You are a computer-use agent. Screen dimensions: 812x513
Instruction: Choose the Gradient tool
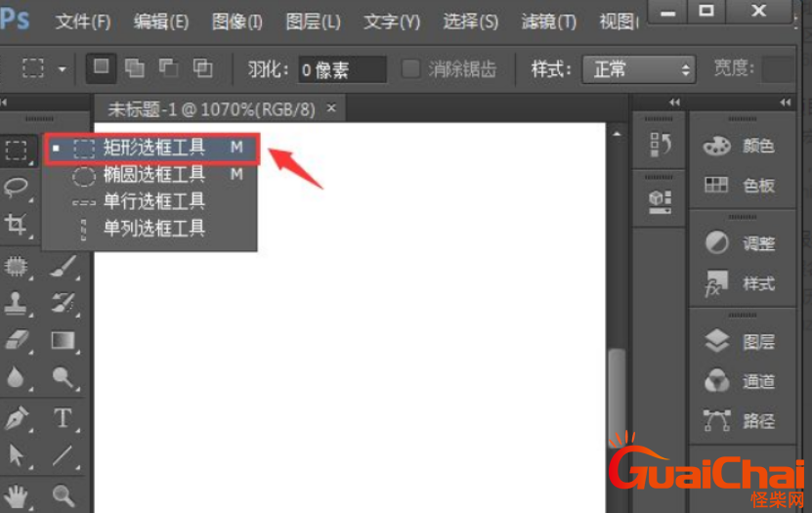(x=64, y=340)
